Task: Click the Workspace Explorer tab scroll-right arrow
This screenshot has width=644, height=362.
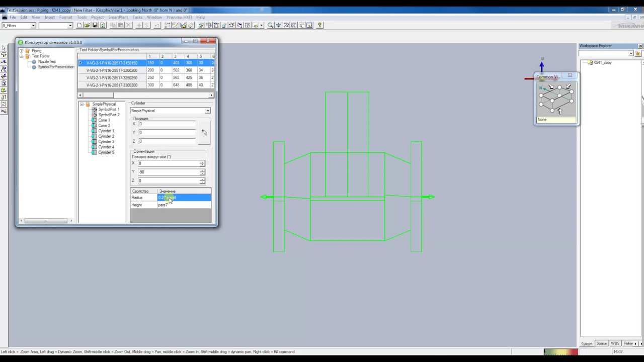Action: coord(641,343)
